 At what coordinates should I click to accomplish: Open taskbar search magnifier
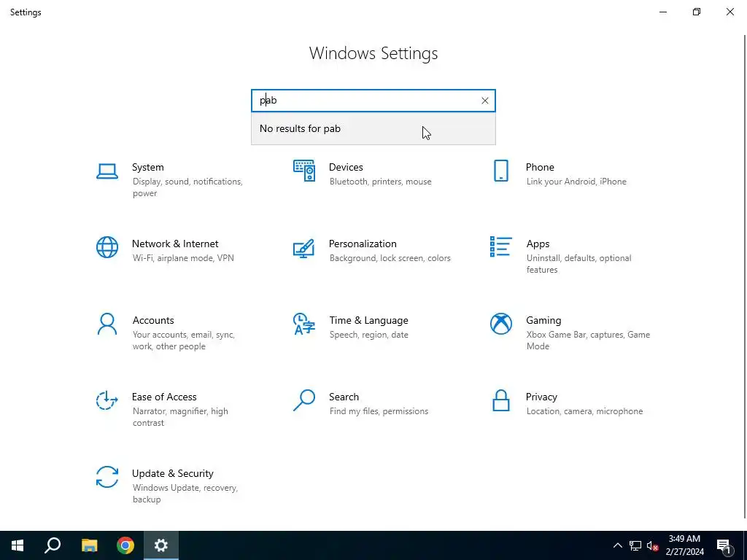53,545
